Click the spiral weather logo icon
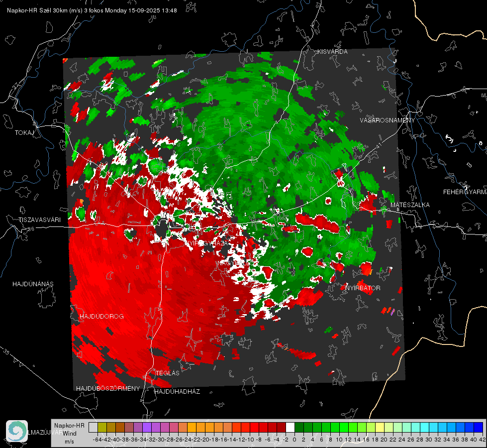Screen dimensions: 487x448 pos(17,431)
